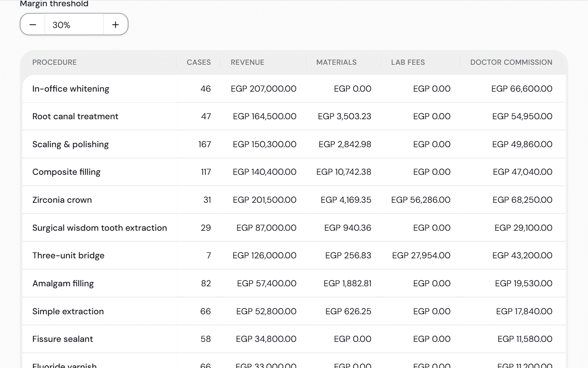The width and height of the screenshot is (588, 368).
Task: Select the In-office whitening procedure name
Action: click(71, 89)
